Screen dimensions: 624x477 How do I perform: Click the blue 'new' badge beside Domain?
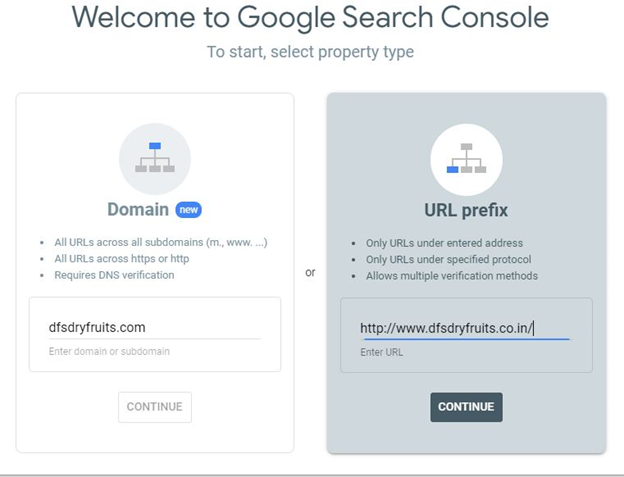click(x=189, y=210)
